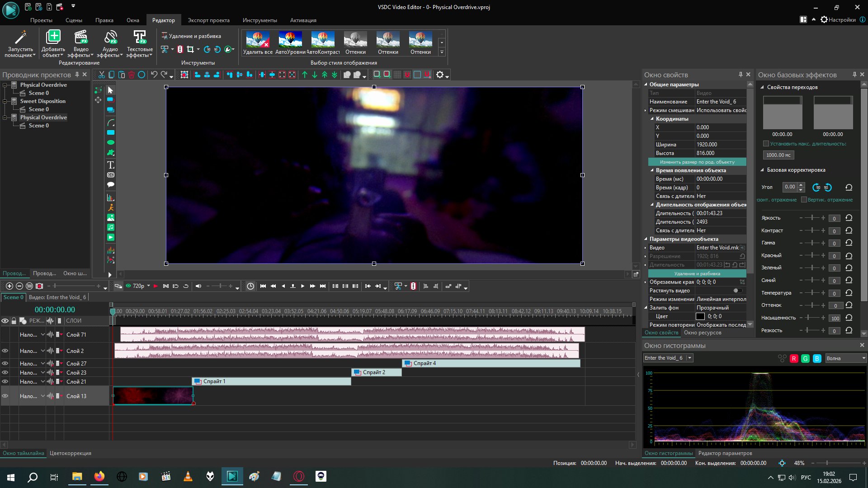Screen dimensions: 868x488
Task: Click the cut scissors icon
Action: coord(102,75)
